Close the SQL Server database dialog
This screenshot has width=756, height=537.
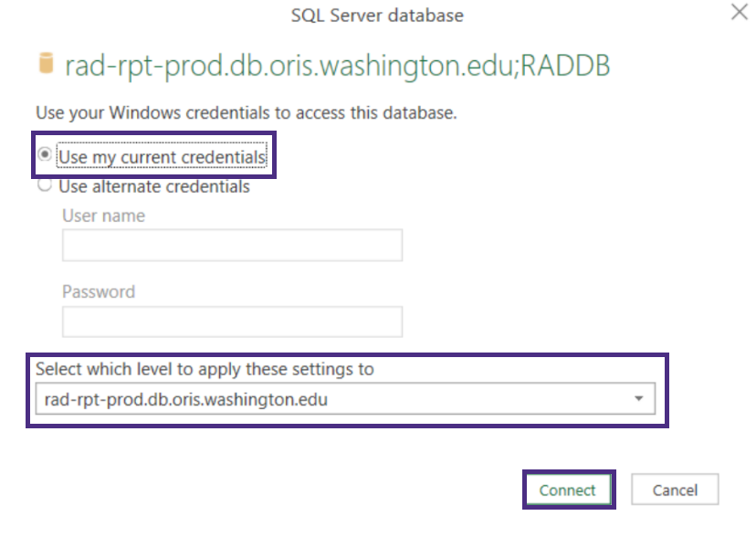point(740,12)
